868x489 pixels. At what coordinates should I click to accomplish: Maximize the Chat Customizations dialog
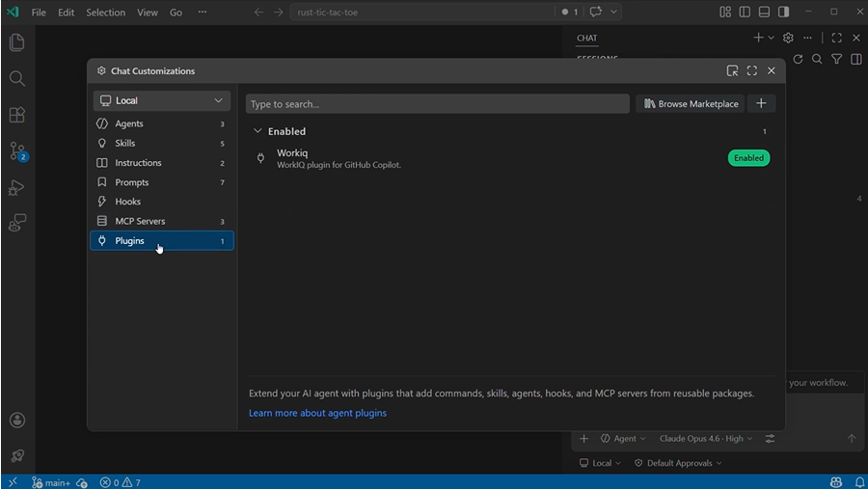pyautogui.click(x=752, y=70)
